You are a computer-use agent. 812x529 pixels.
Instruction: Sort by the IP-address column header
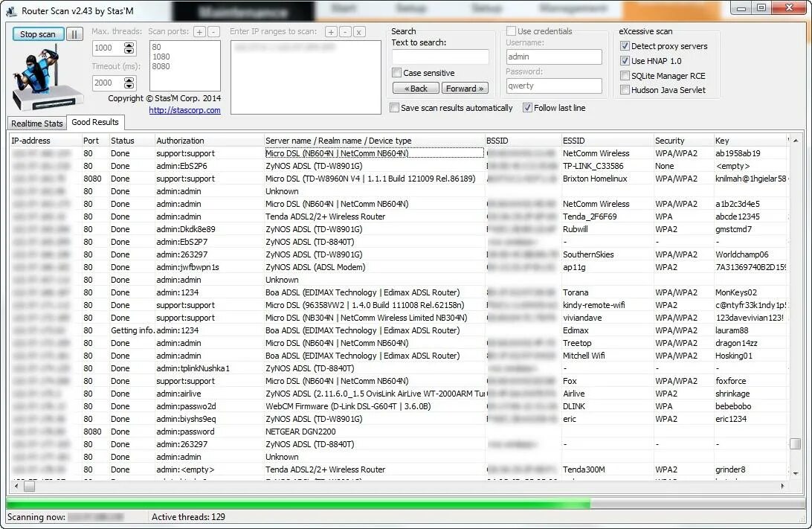coord(45,141)
